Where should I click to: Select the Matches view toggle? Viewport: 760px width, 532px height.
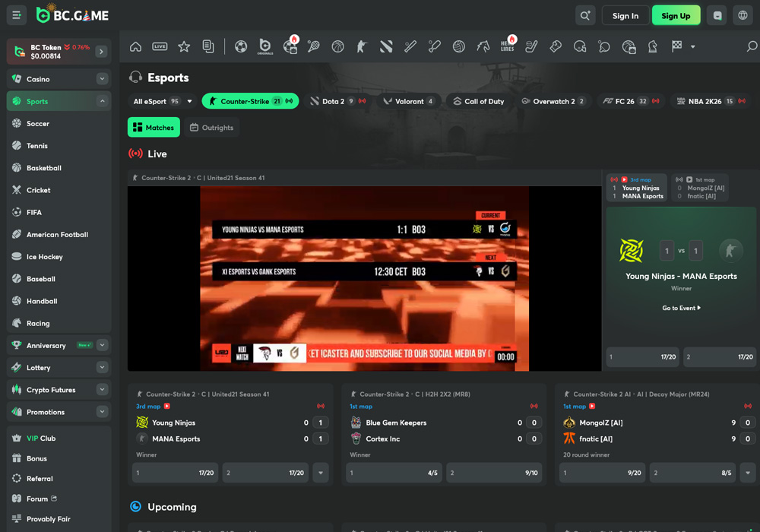click(154, 127)
